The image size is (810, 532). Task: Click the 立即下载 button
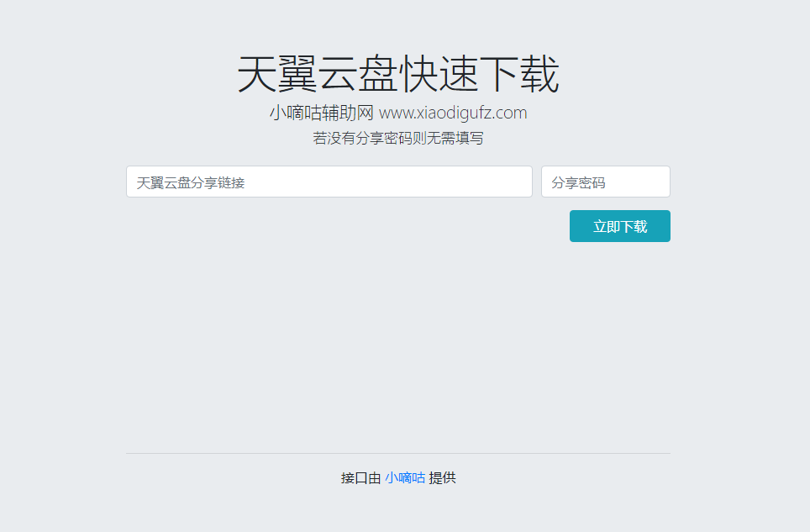(x=620, y=226)
